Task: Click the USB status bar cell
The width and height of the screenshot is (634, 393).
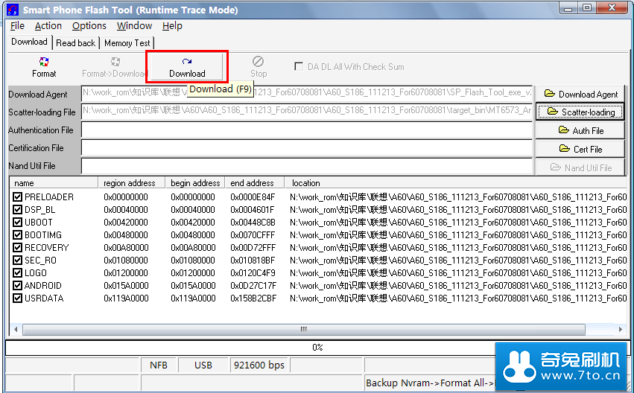Action: 203,365
